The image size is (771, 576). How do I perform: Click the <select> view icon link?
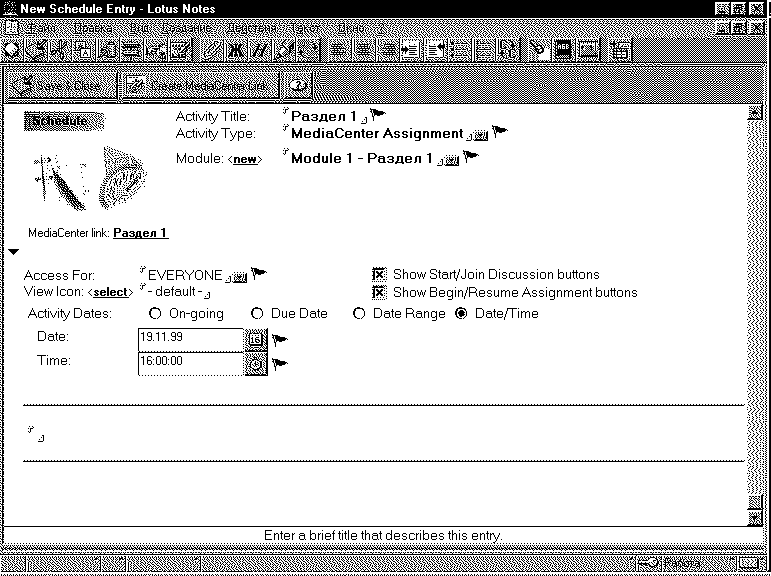click(x=111, y=292)
